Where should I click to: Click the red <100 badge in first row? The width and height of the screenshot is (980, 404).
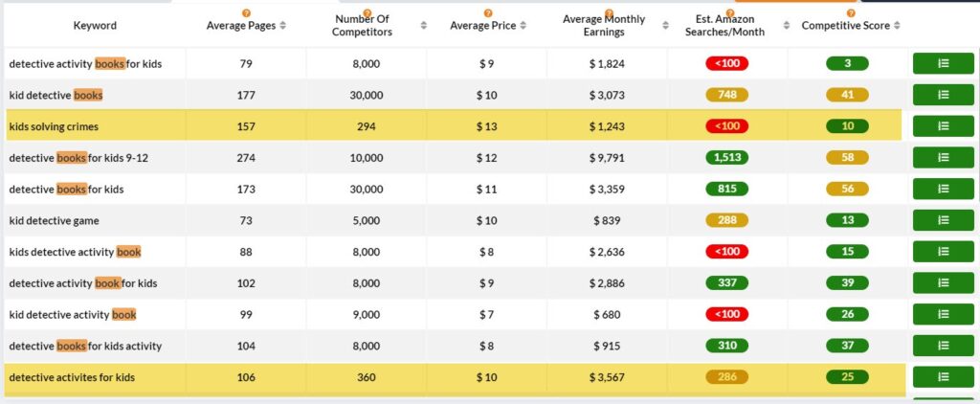point(727,63)
